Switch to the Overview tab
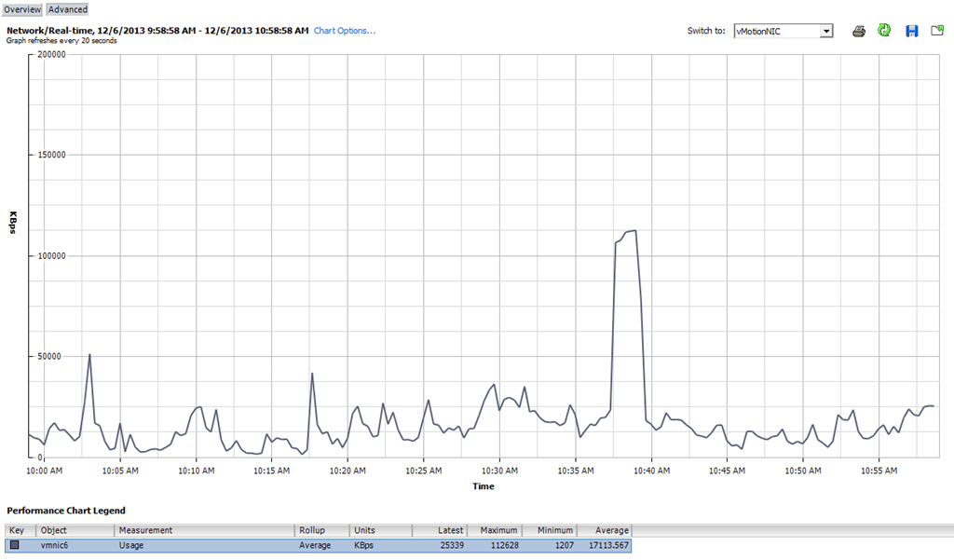Image resolution: width=954 pixels, height=560 pixels. coord(21,9)
